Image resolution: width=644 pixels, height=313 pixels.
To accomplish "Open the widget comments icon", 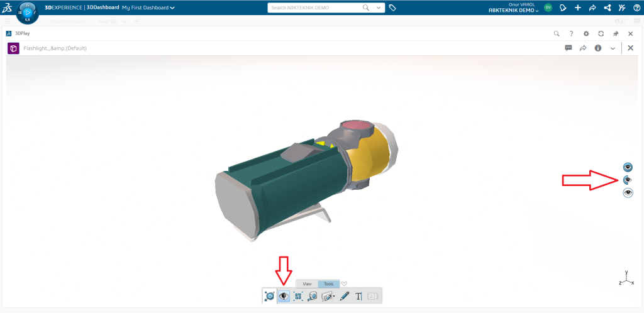I will click(x=569, y=48).
